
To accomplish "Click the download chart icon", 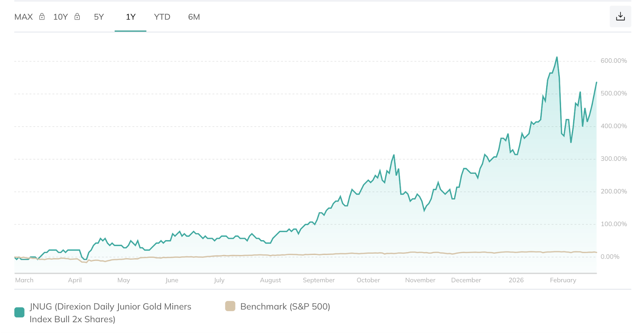I will tap(620, 16).
